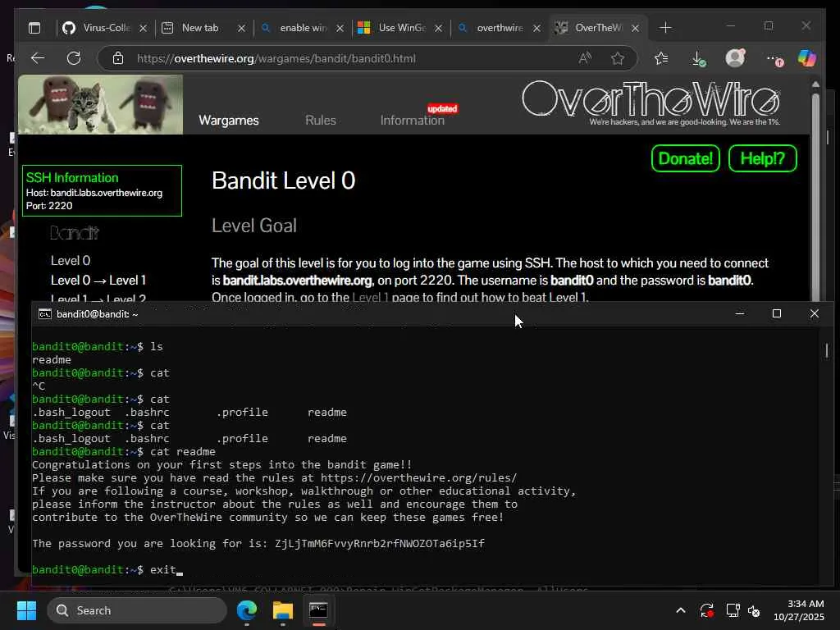Click the 'exit' command prompt line
Image resolution: width=840 pixels, height=630 pixels.
click(107, 570)
